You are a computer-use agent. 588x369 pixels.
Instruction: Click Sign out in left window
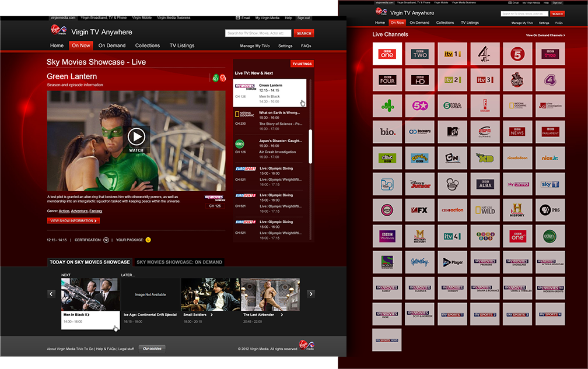click(303, 17)
